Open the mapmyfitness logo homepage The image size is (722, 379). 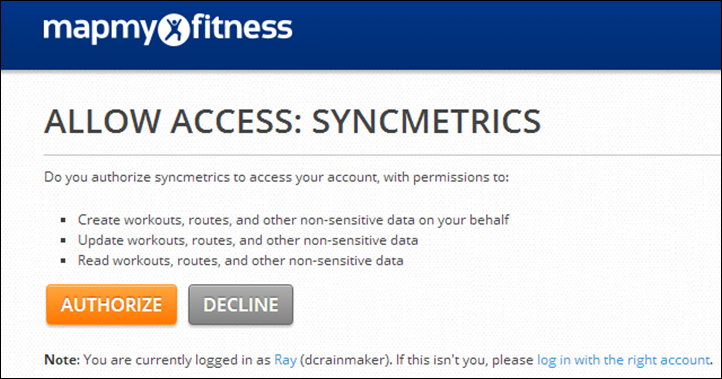click(x=168, y=29)
